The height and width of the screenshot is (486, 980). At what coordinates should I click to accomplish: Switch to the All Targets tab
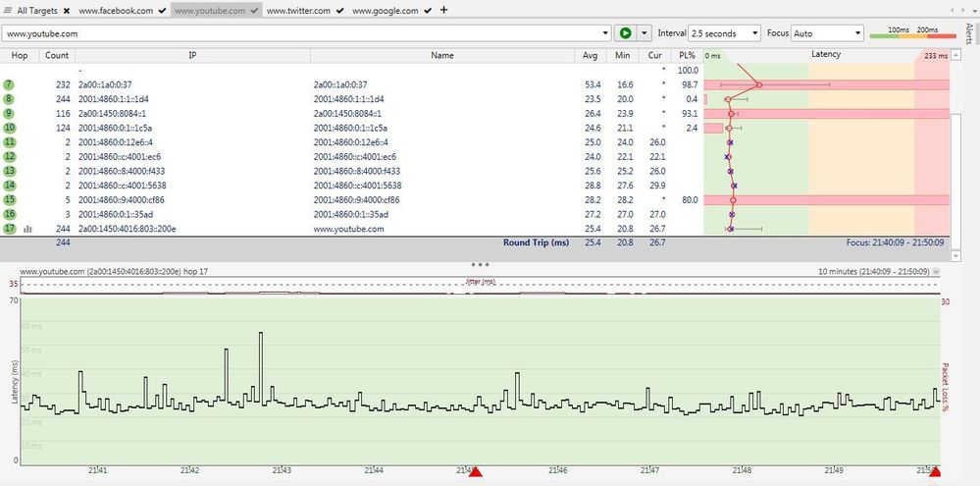click(35, 11)
